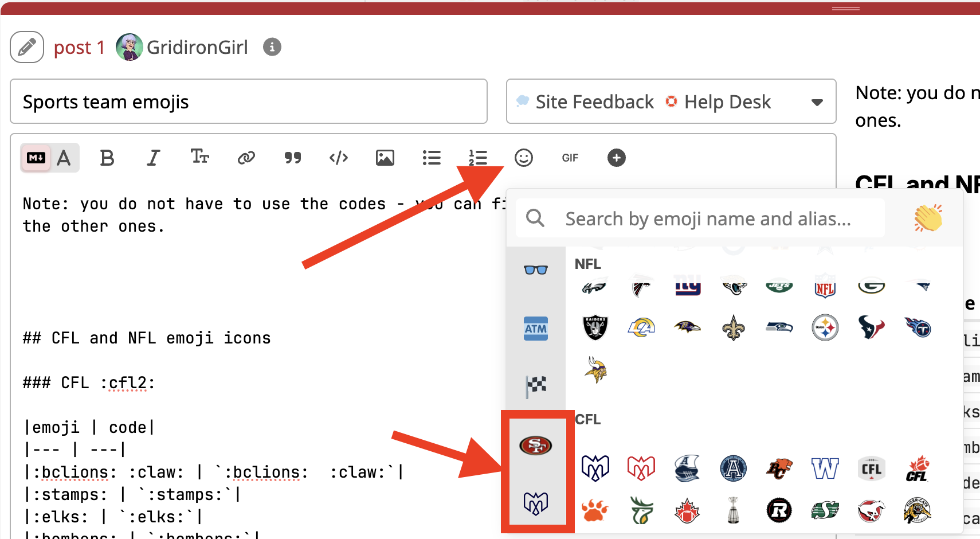
Task: Switch to the rich text editor mode
Action: (64, 158)
